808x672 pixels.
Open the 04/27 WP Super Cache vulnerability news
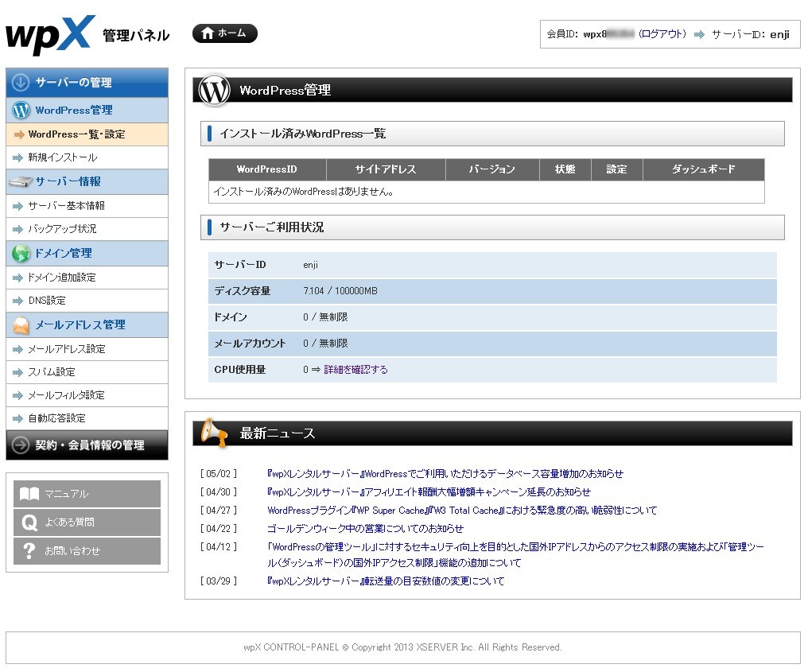coord(462,511)
